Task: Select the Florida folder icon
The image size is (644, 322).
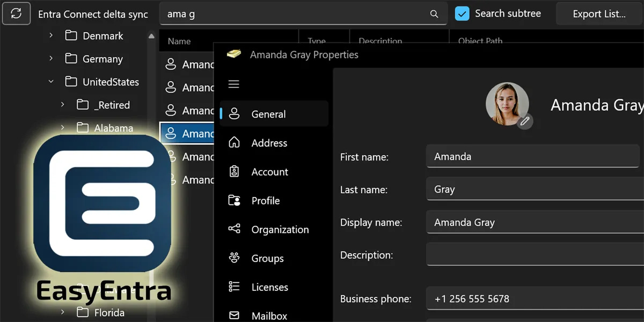Action: coord(83,312)
